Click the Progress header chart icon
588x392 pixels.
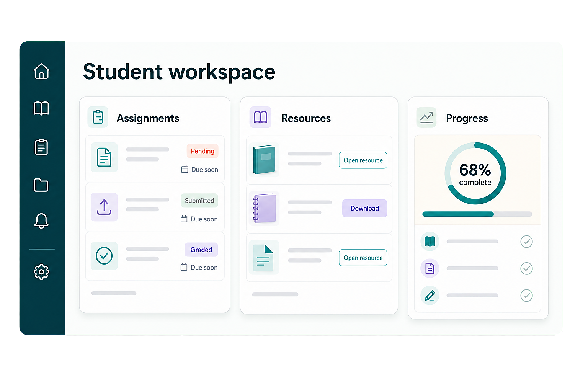click(x=426, y=117)
